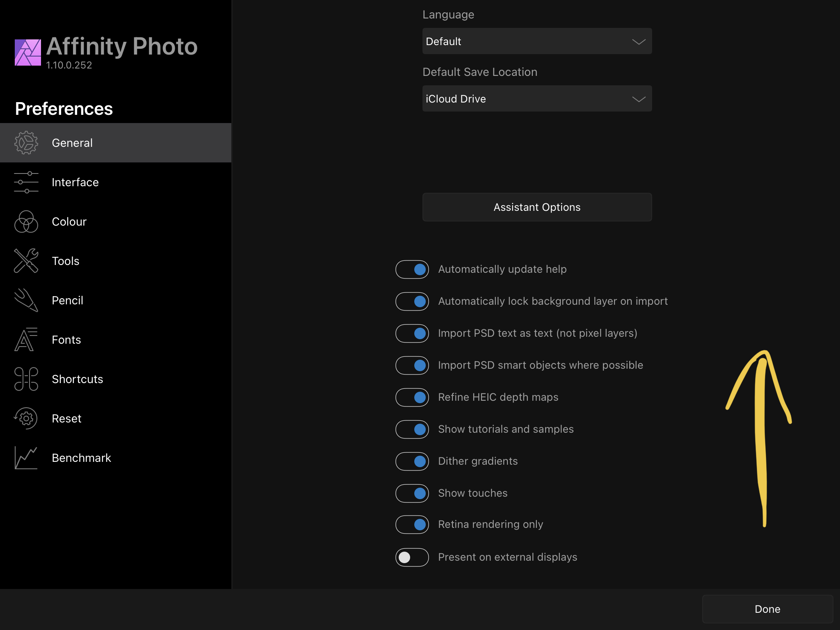840x630 pixels.
Task: Click the Fonts letter icon
Action: coord(26,340)
